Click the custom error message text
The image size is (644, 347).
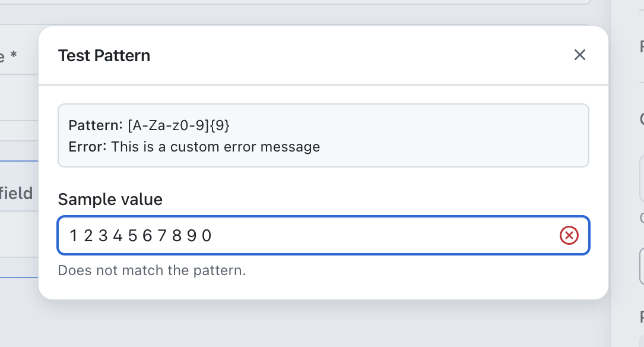pos(215,146)
